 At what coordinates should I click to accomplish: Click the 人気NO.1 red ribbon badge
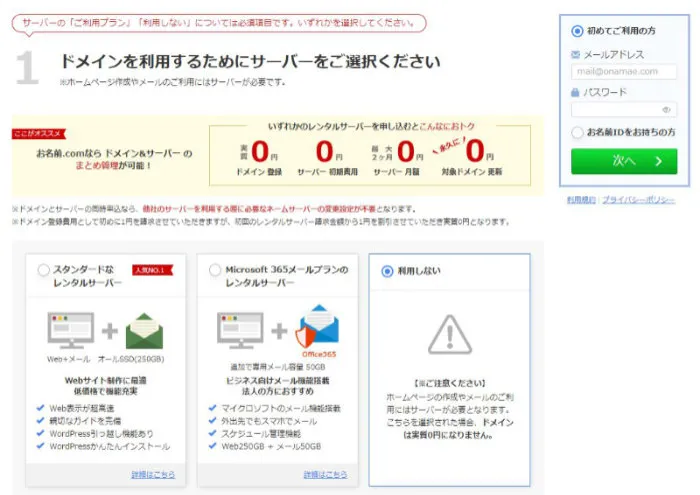152,270
